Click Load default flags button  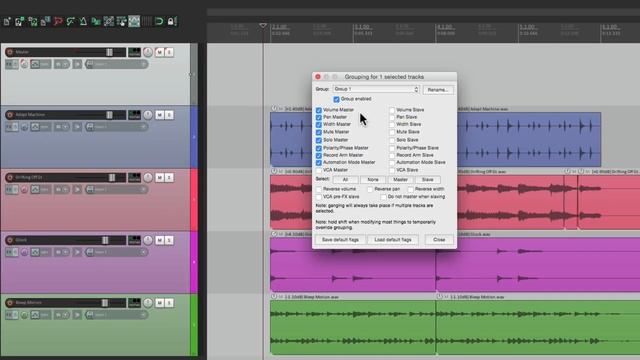[x=393, y=240]
